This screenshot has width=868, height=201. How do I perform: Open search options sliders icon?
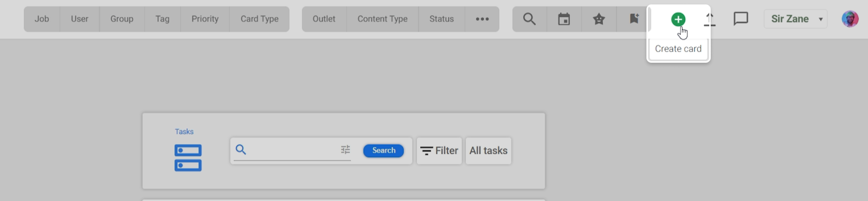click(x=345, y=150)
